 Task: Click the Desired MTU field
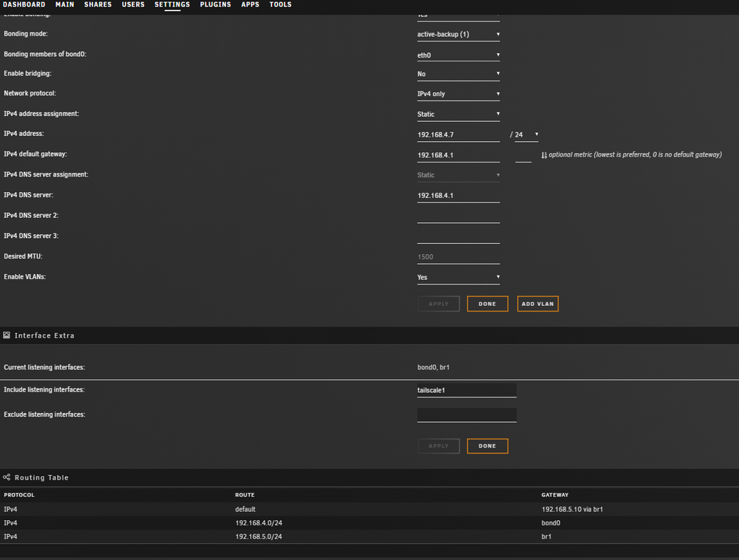(x=458, y=257)
